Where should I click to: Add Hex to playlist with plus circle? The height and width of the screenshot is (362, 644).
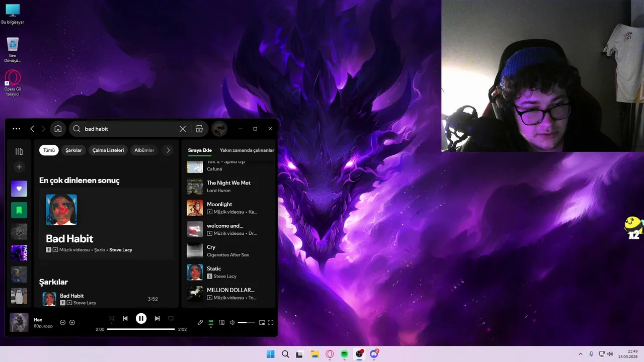click(x=72, y=322)
